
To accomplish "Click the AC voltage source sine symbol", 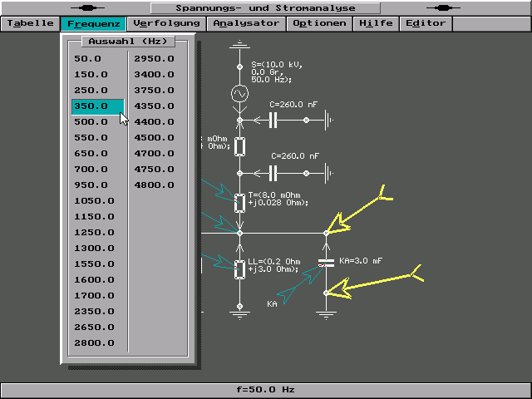I will [240, 94].
